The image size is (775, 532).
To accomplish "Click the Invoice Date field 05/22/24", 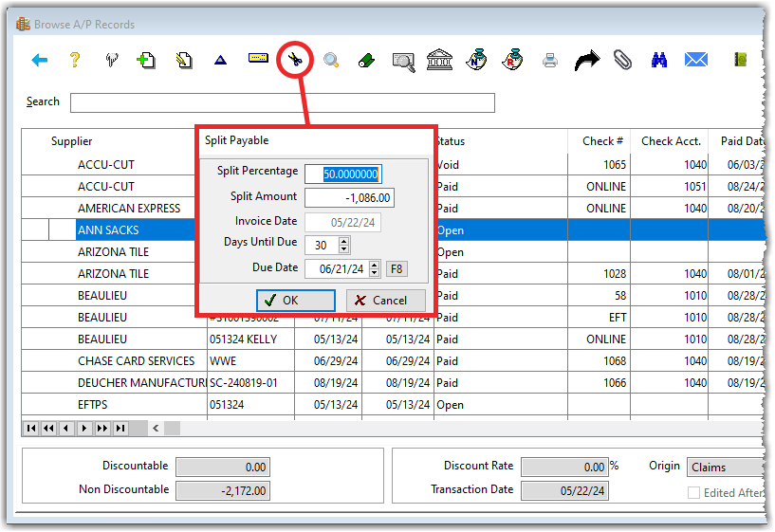I will [x=342, y=223].
